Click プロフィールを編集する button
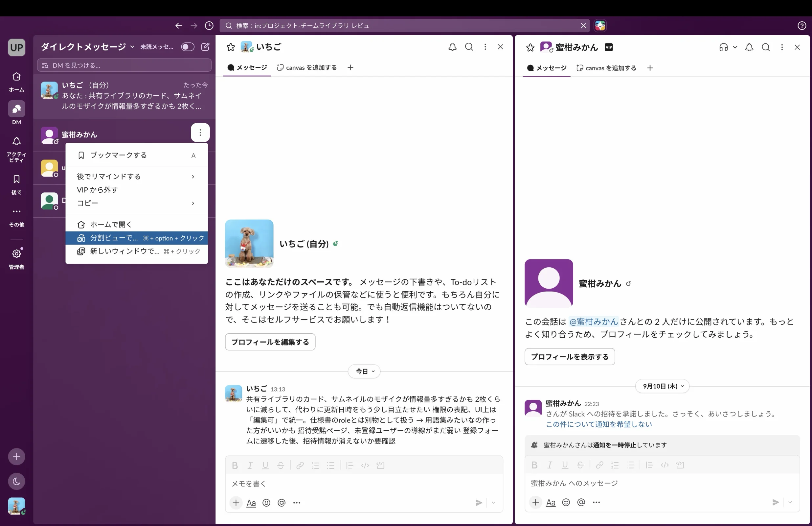 pyautogui.click(x=270, y=342)
